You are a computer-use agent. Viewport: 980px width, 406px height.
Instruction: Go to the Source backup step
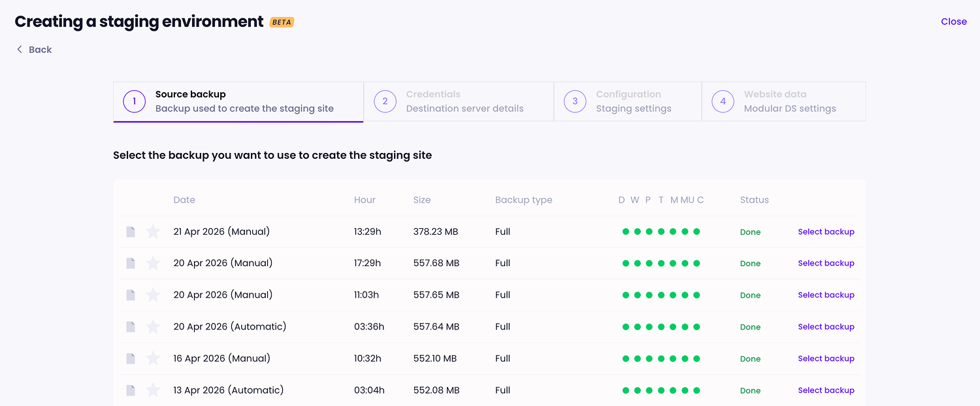click(x=238, y=101)
